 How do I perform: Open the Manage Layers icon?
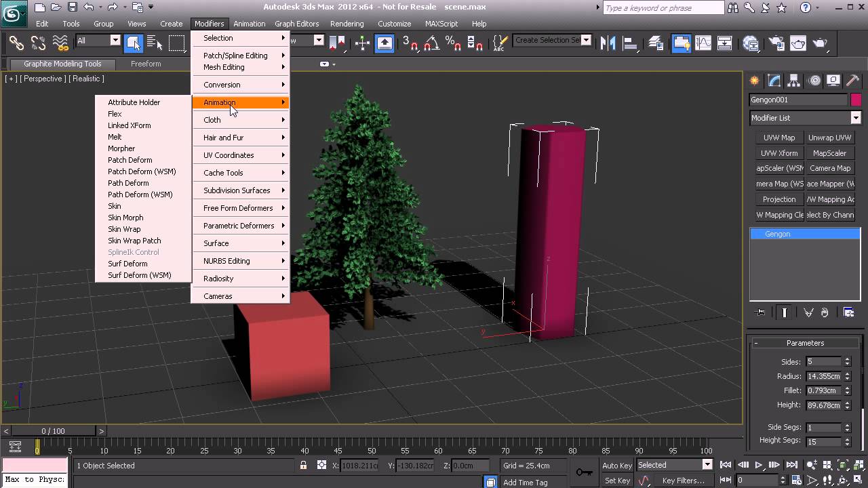(656, 43)
